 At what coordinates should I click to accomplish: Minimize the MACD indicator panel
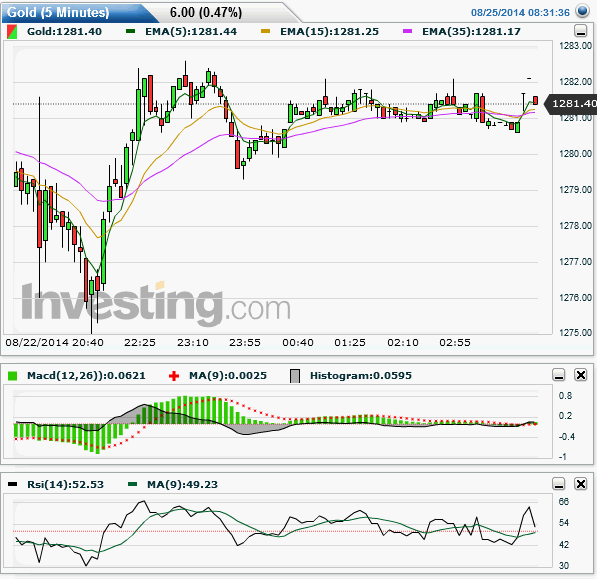(559, 375)
